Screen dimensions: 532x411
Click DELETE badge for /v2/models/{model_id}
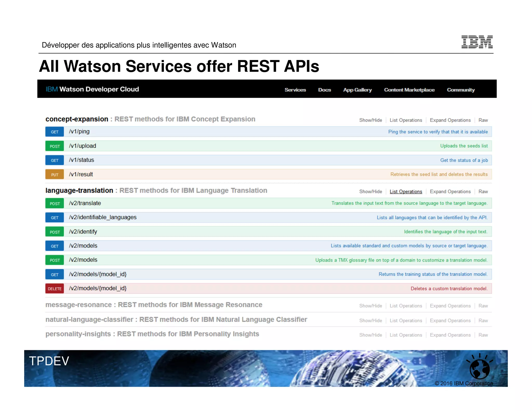[55, 289]
